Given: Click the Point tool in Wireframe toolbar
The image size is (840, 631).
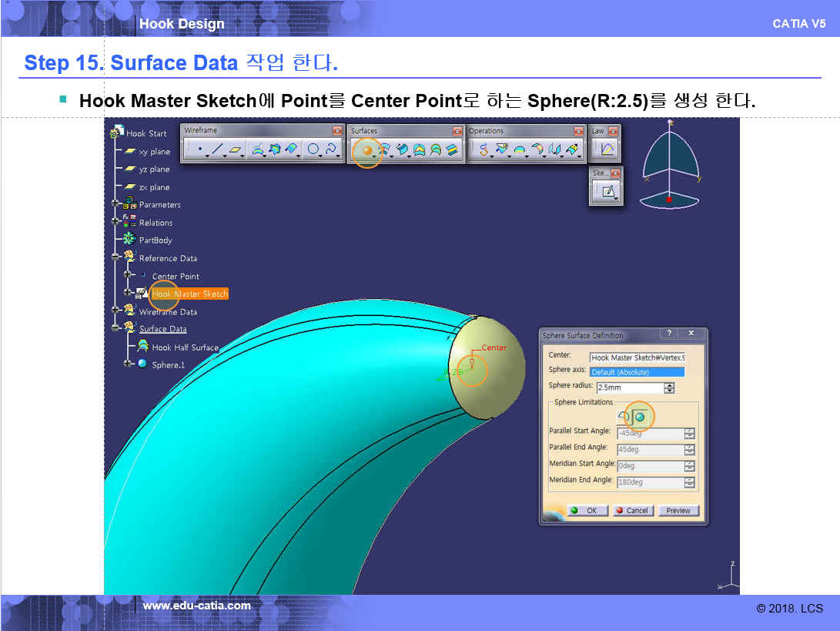Looking at the screenshot, I should pos(199,150).
